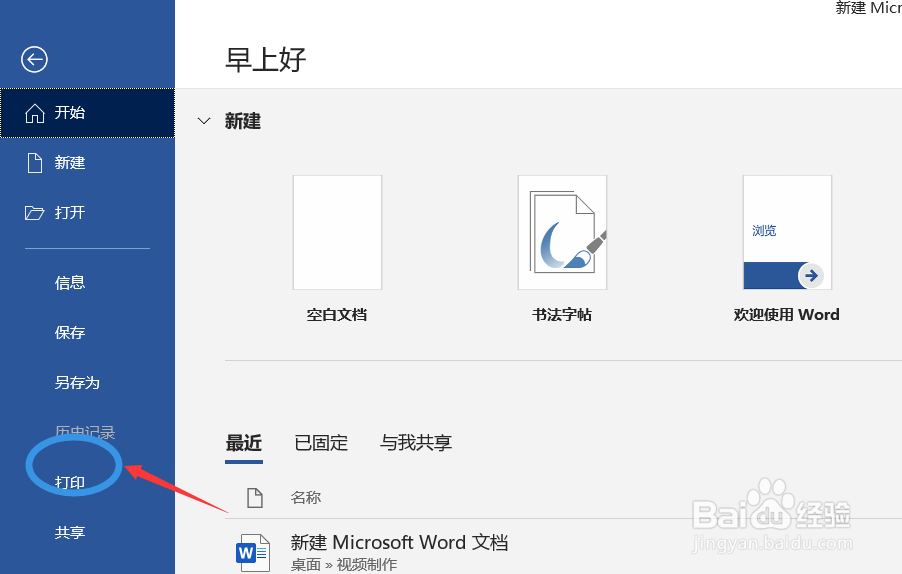Choose 另存为 in the sidebar
902x574 pixels.
coord(77,382)
